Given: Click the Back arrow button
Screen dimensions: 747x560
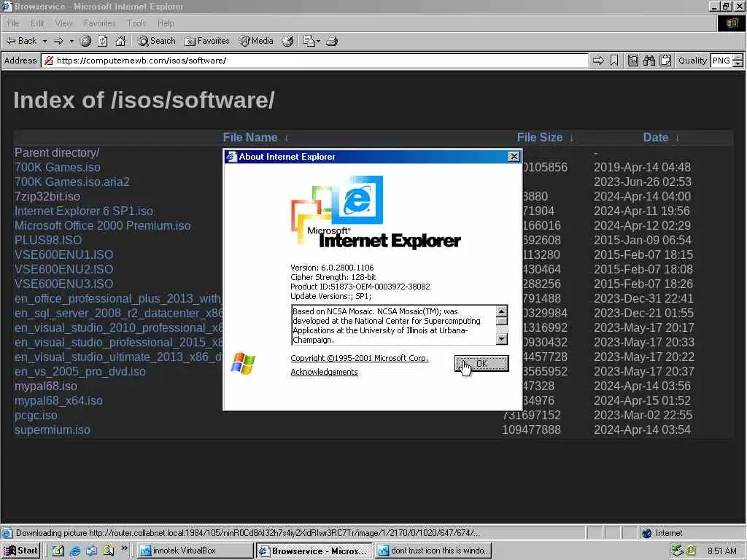Looking at the screenshot, I should (x=21, y=41).
